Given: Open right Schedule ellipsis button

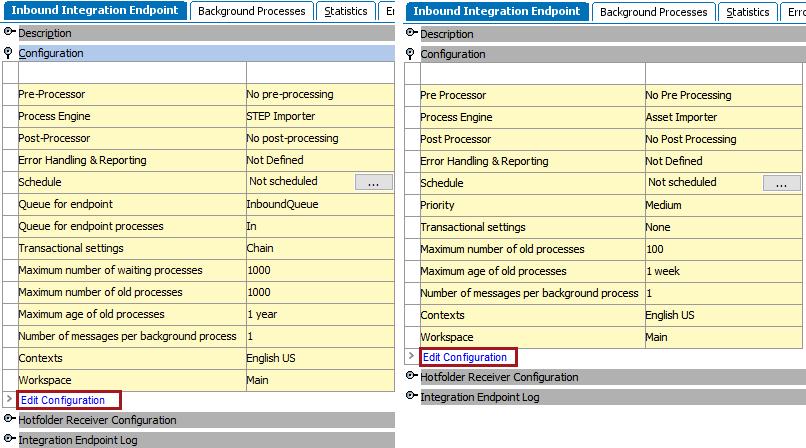Looking at the screenshot, I should (x=781, y=183).
